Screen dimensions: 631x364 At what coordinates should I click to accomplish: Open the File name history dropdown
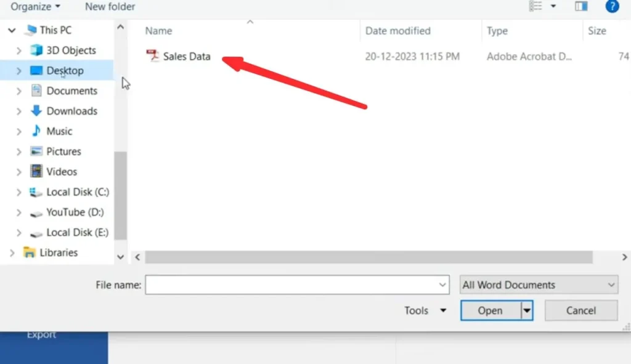[442, 285]
